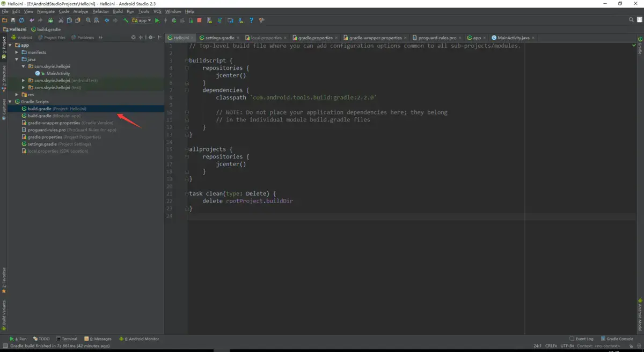
Task: Select build.gradle (Module: app) in tree
Action: [x=54, y=116]
